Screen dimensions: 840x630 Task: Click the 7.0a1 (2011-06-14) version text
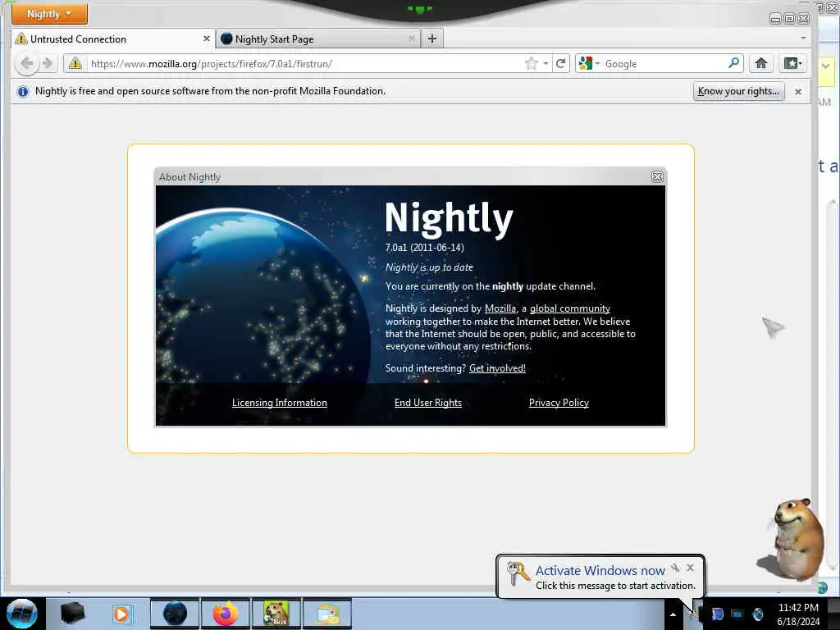coord(424,248)
